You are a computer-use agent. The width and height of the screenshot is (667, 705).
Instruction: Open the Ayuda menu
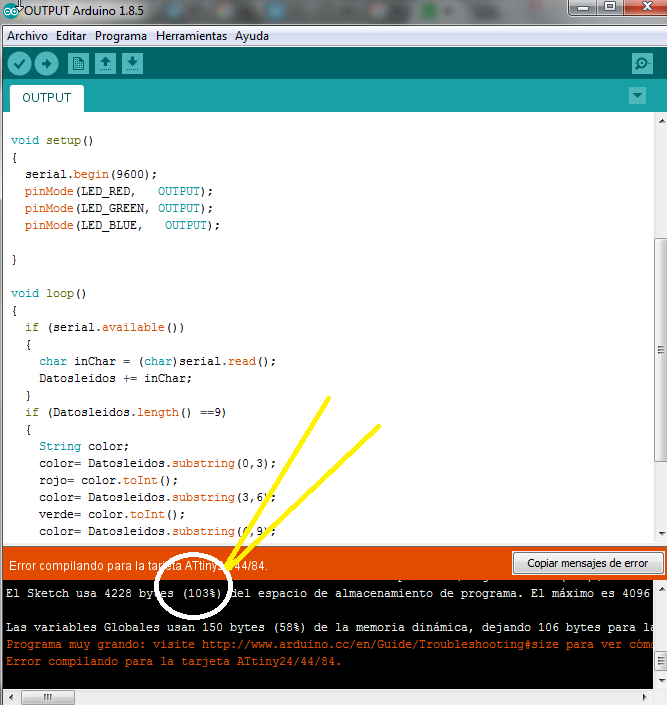[252, 36]
